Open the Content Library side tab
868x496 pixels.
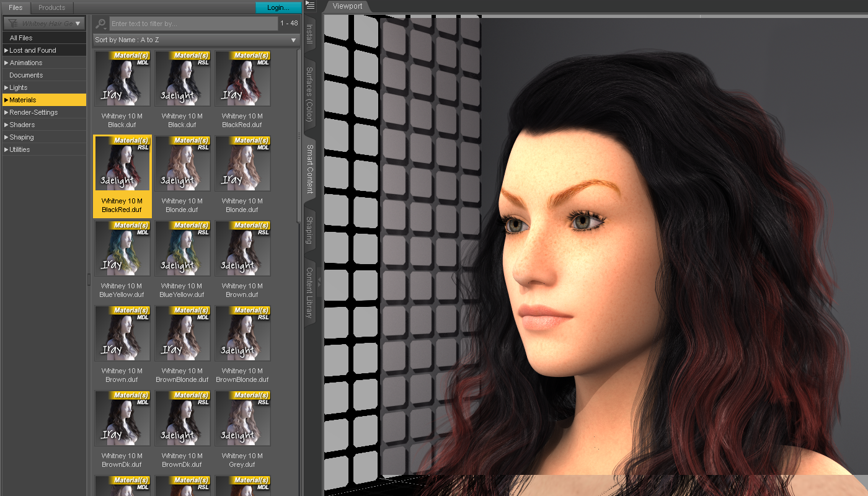tap(310, 293)
